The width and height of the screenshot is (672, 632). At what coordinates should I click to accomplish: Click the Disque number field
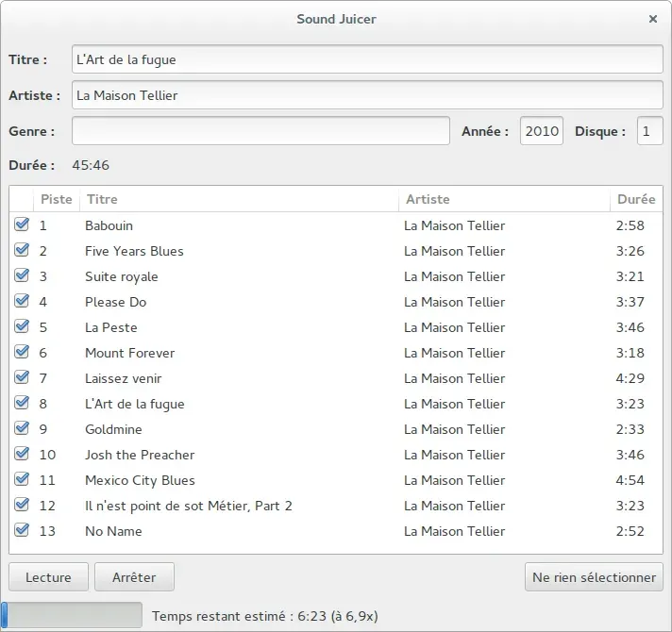tap(649, 130)
